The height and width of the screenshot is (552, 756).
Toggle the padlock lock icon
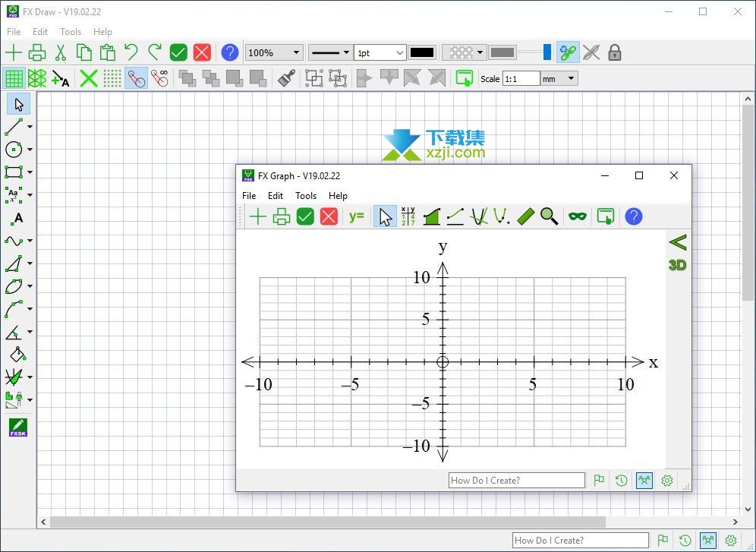pos(614,52)
